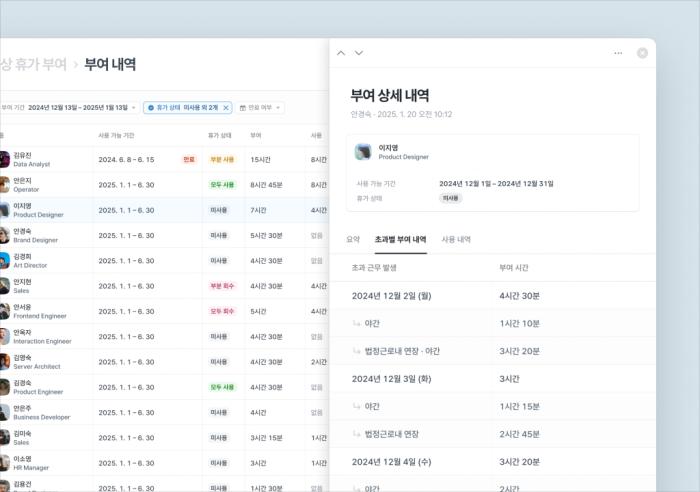700x492 pixels.
Task: Click Data Analyst's avatar in the list
Action: [4, 159]
